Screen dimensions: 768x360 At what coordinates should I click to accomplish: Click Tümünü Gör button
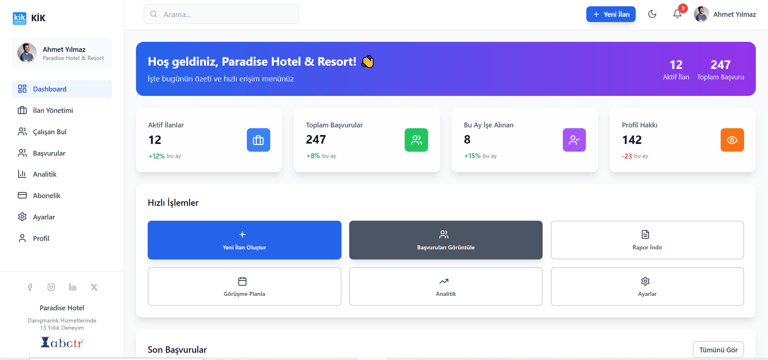718,350
